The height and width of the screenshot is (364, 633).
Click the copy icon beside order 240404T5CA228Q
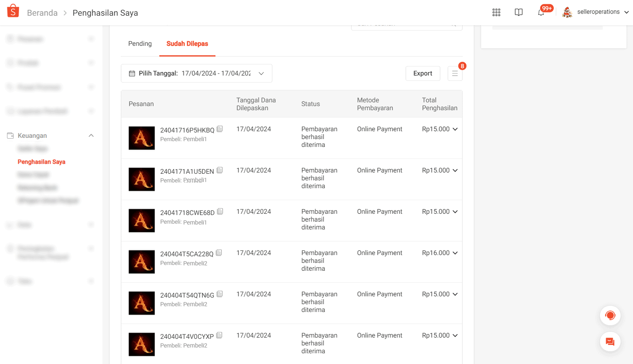point(219,253)
